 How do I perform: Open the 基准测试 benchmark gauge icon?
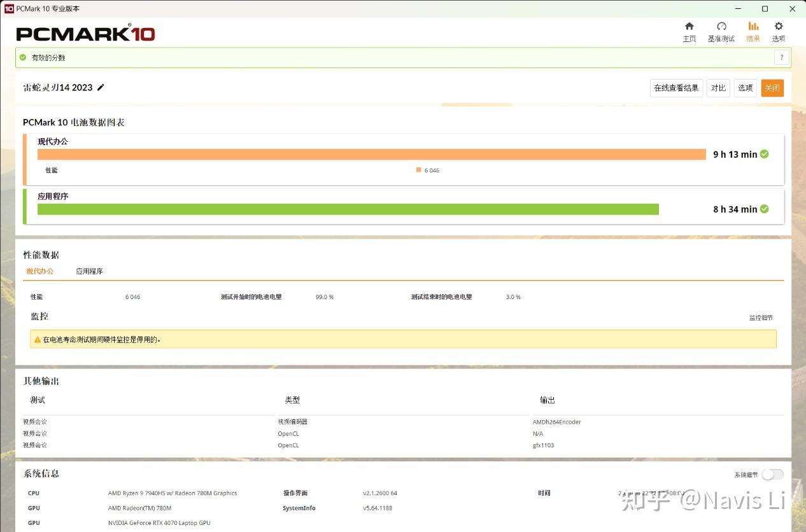point(721,26)
